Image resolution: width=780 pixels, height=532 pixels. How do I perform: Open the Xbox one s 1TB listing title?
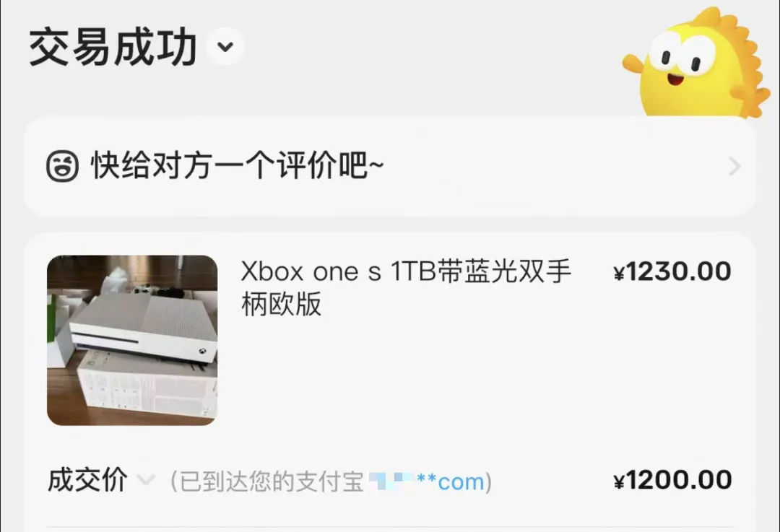pos(405,287)
